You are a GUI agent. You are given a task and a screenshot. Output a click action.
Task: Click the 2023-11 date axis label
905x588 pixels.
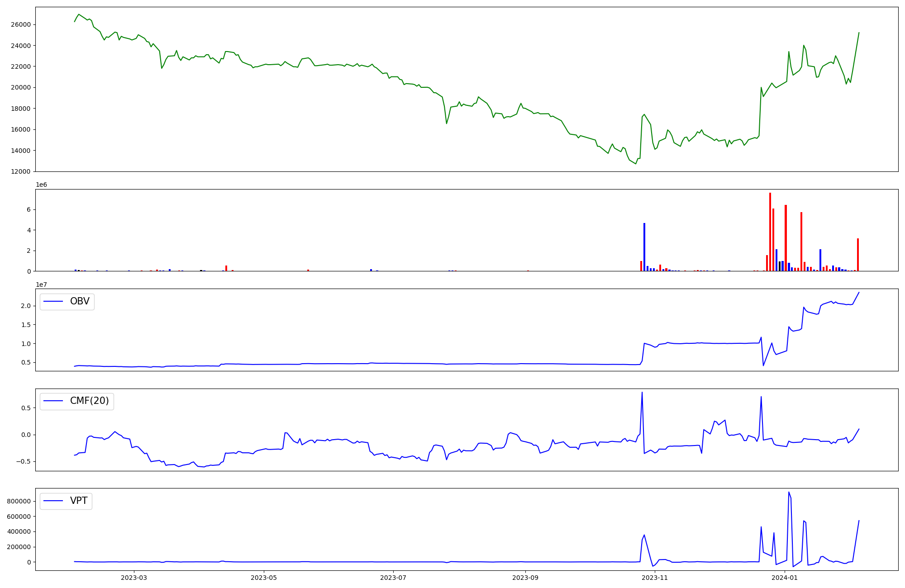pos(655,578)
